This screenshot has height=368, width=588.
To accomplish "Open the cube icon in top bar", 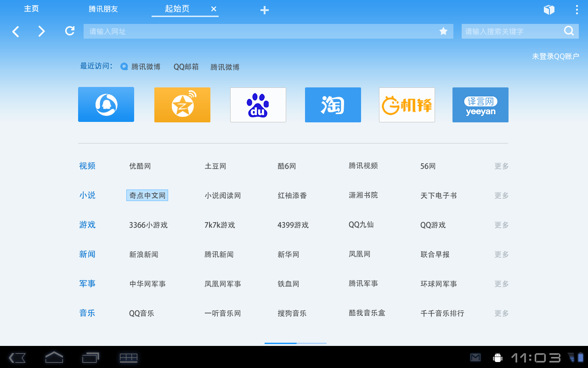I will [x=549, y=10].
